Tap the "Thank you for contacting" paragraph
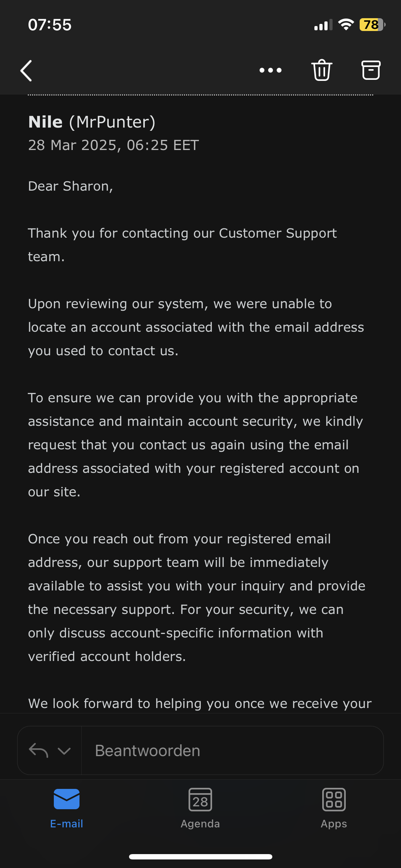 [x=182, y=245]
